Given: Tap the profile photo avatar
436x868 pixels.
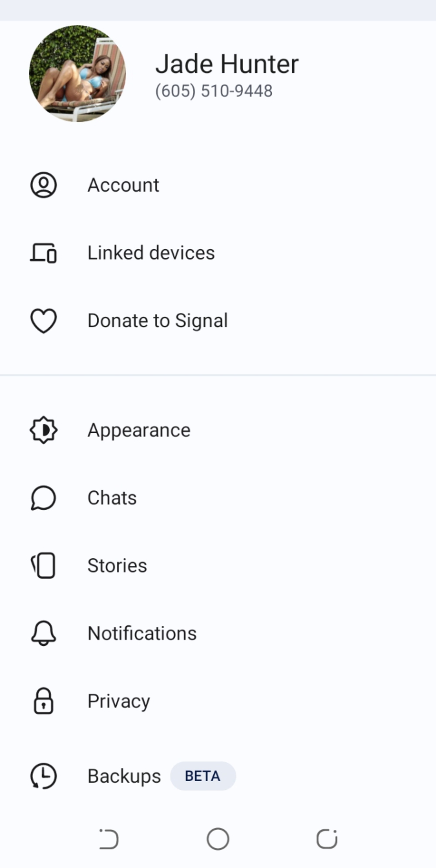Looking at the screenshot, I should point(77,73).
